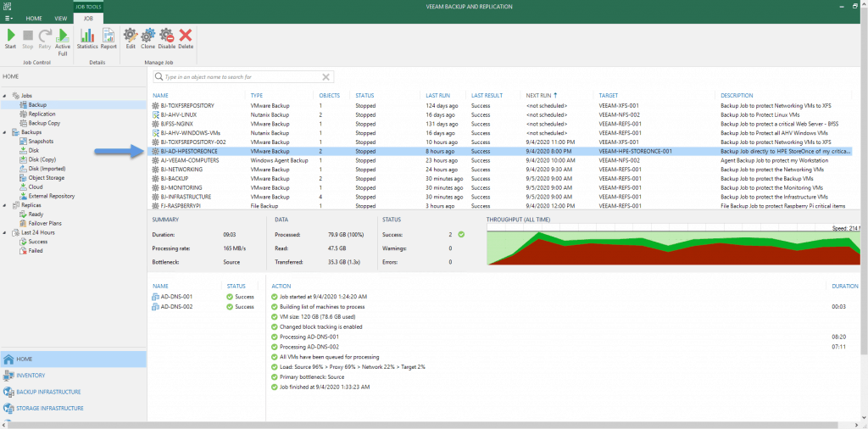Select job FJ-RASPBERRYPI row
Screen dimensions: 868x429
click(500, 206)
